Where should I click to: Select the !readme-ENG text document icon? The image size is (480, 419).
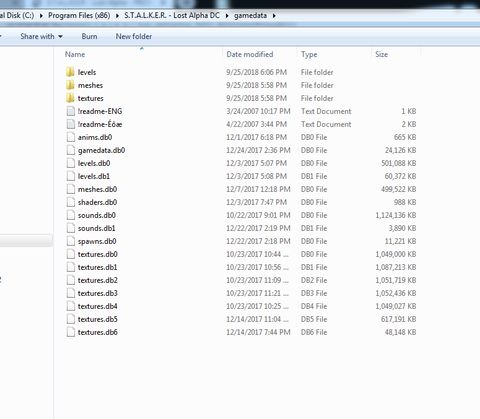[71, 111]
